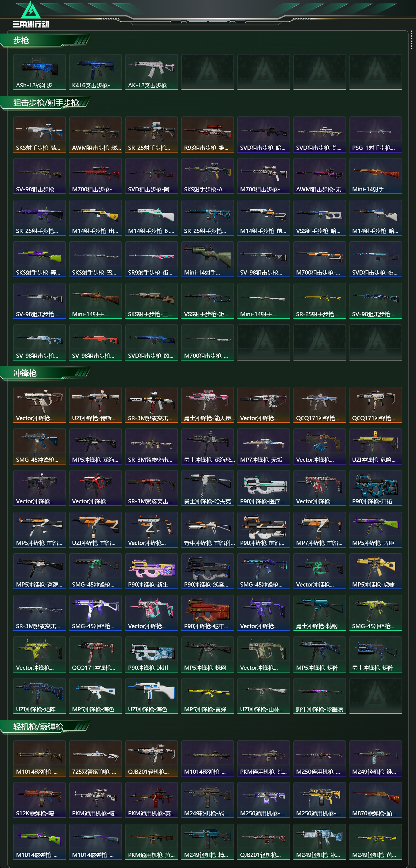
Task: Open the K416突击步枪 blue skin
Action: tap(95, 72)
